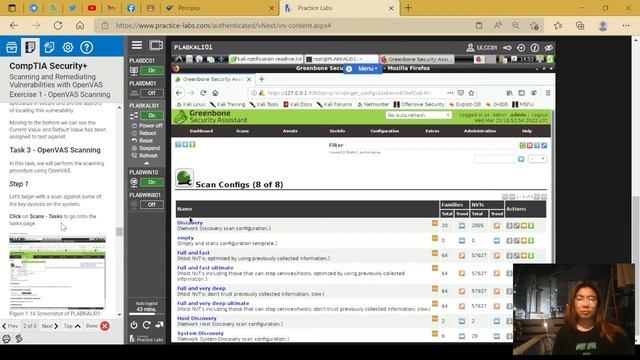Click the device display monitor icon
Image resolution: width=640 pixels, height=360 pixels.
coord(156,45)
